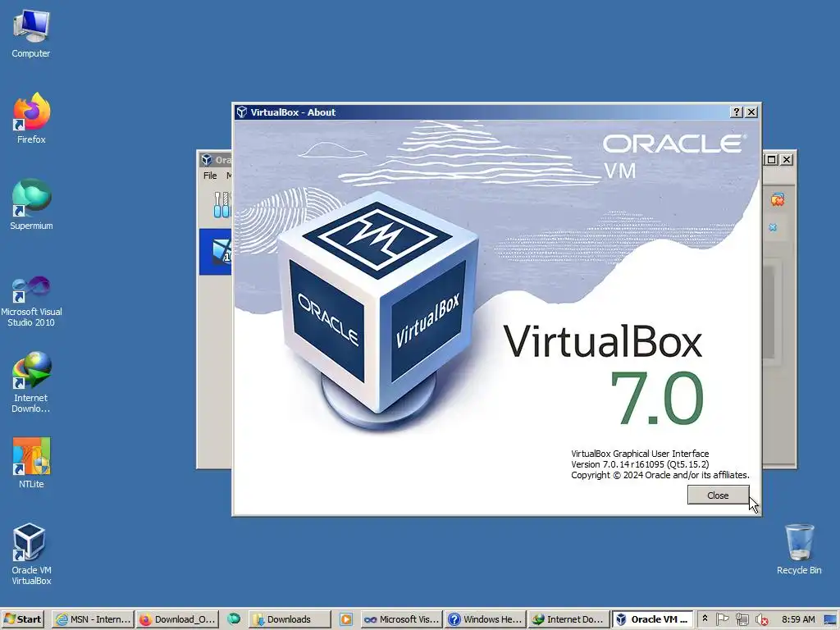The image size is (840, 630).
Task: Click the Supermium icon on the taskbar
Action: coord(234,619)
